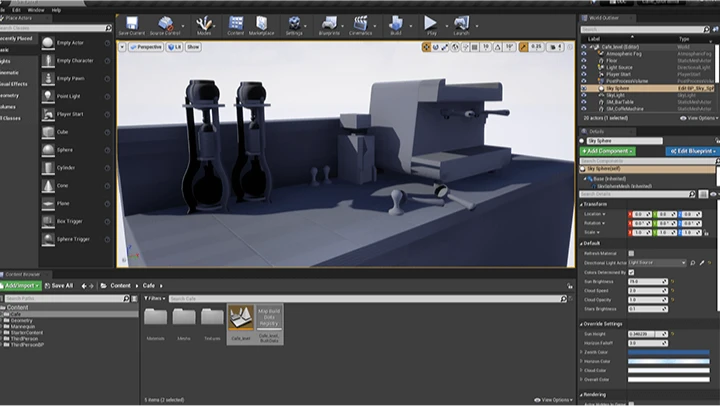Open View Options in World Outliner
The height and width of the screenshot is (406, 720).
(699, 118)
